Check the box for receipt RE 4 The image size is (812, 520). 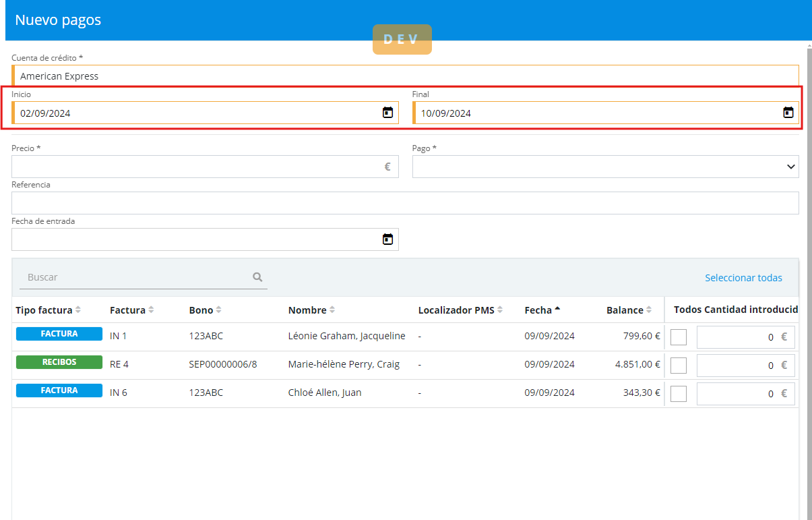coord(679,366)
